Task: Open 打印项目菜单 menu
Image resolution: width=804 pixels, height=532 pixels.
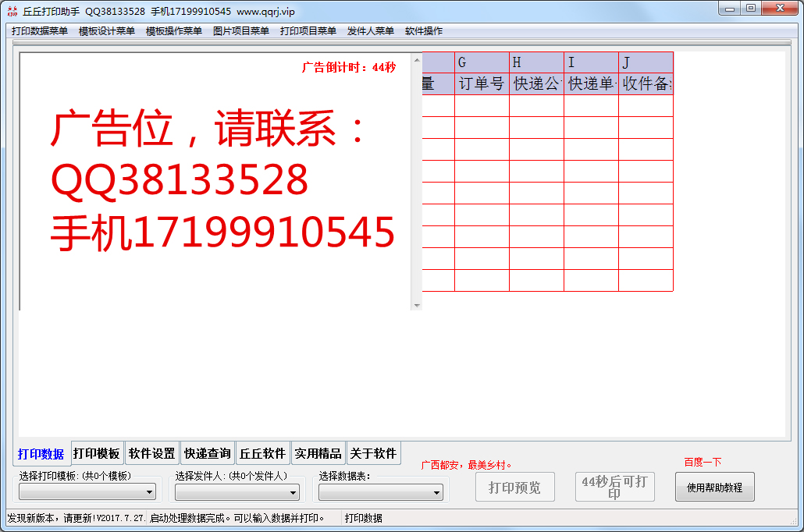Action: click(308, 31)
